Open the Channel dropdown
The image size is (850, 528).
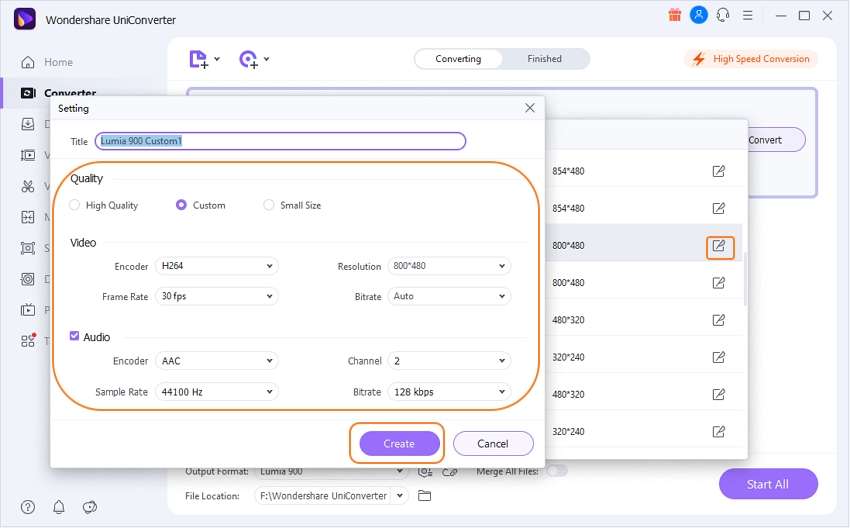(x=449, y=361)
